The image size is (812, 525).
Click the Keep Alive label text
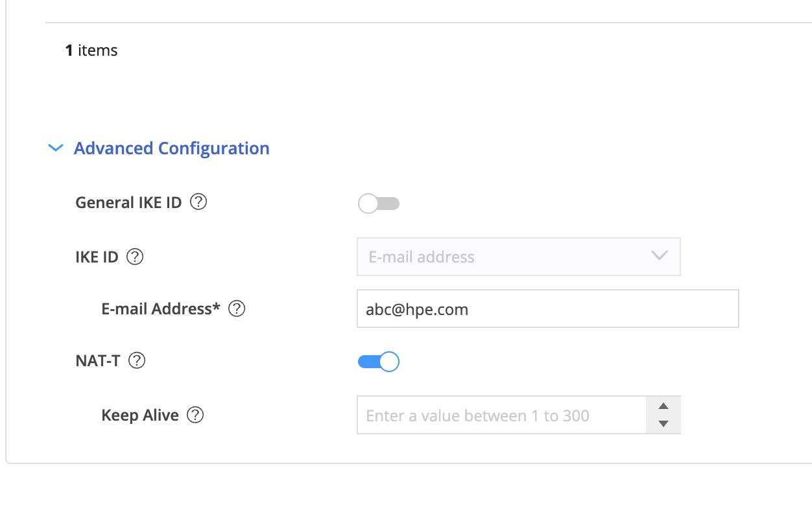(140, 415)
